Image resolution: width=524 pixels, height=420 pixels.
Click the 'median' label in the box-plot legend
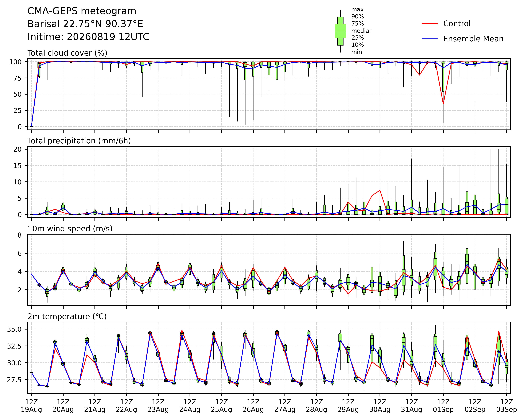pos(362,31)
